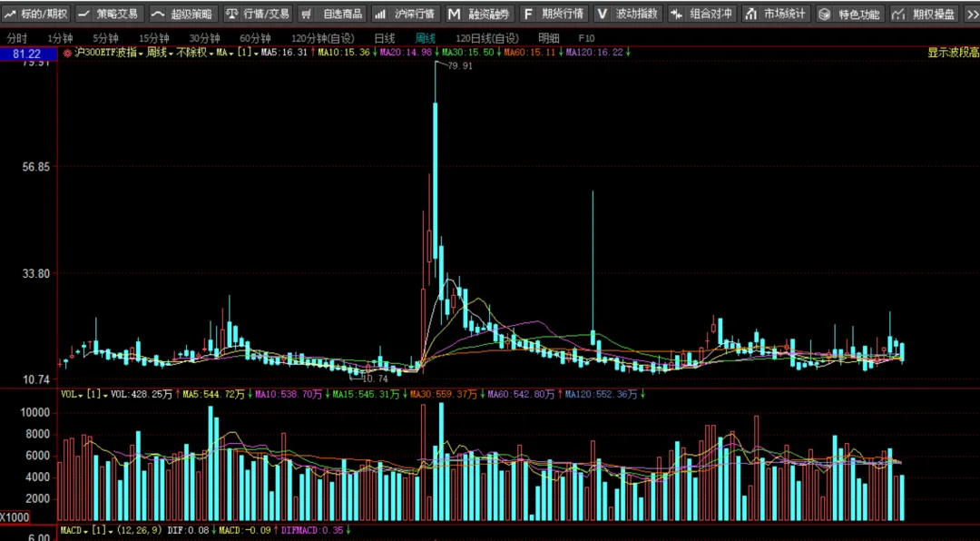Screen dimensions: 980x541
Task: Click the 10.74 low price marker
Action: point(375,379)
